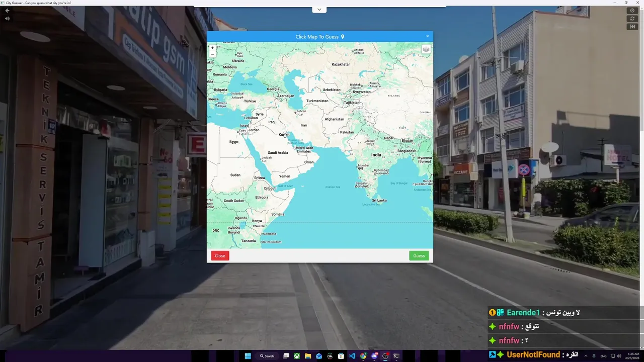644x362 pixels.
Task: Click Saudi Arabia on the map
Action: coord(278,153)
